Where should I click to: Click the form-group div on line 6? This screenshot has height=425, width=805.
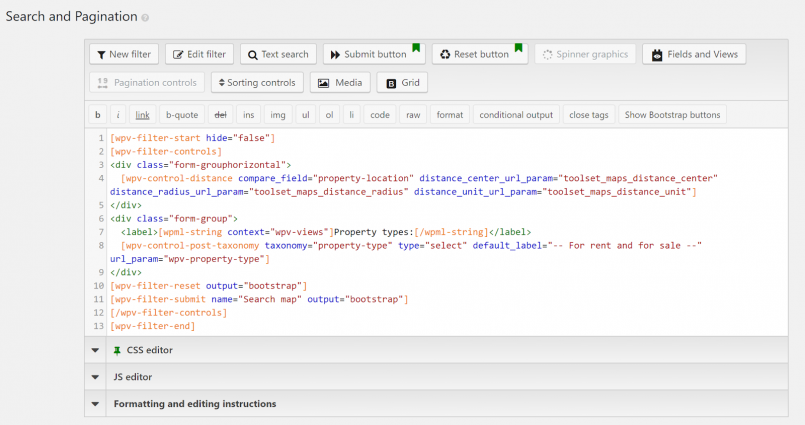174,219
